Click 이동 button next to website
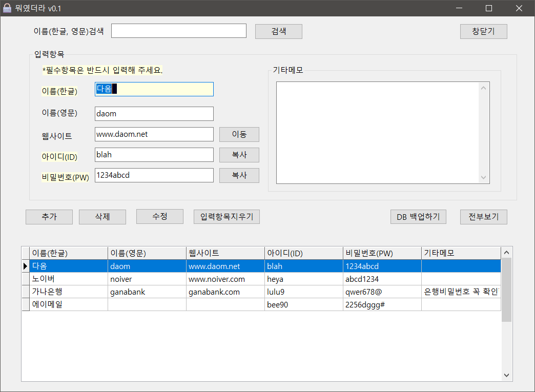Screen dimensions: 535x392 [239, 134]
